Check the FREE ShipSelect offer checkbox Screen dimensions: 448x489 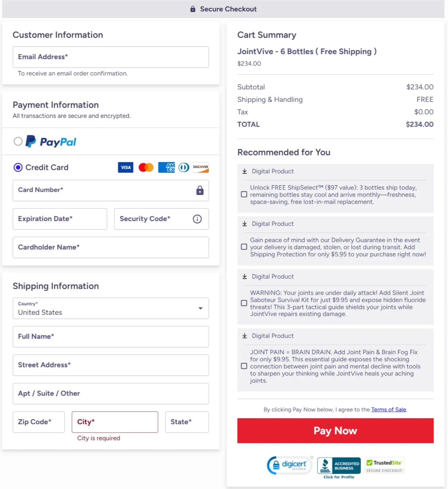click(244, 195)
